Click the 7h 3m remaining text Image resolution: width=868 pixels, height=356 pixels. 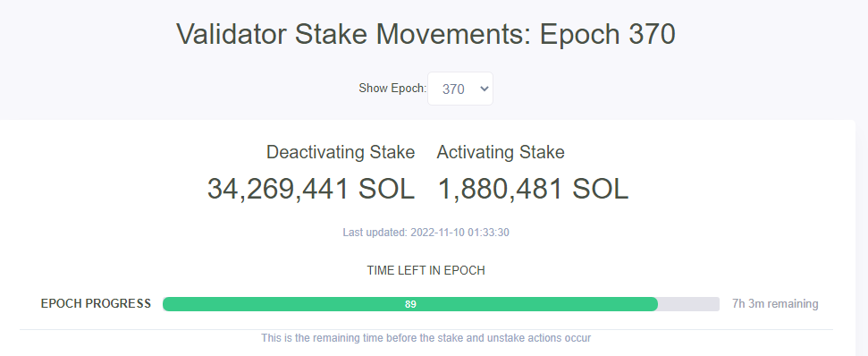pyautogui.click(x=775, y=303)
